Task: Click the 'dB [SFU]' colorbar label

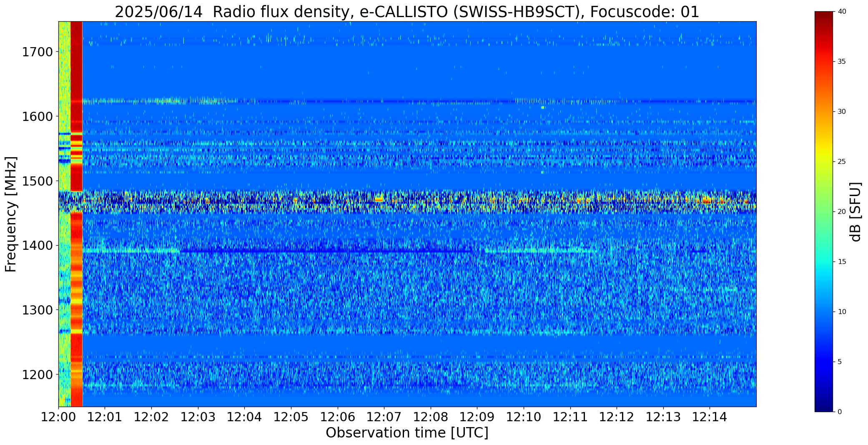Action: click(855, 211)
